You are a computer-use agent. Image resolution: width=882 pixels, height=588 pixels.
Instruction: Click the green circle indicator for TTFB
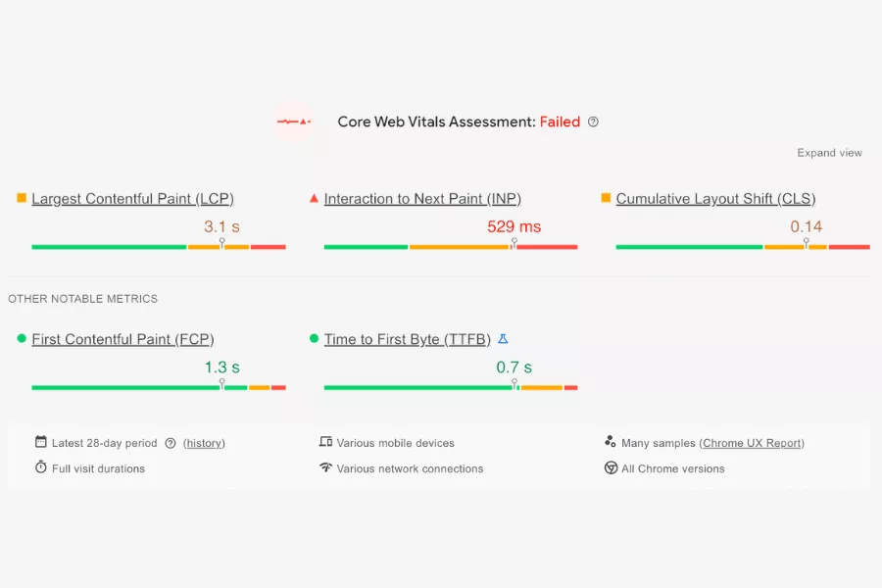pyautogui.click(x=314, y=339)
